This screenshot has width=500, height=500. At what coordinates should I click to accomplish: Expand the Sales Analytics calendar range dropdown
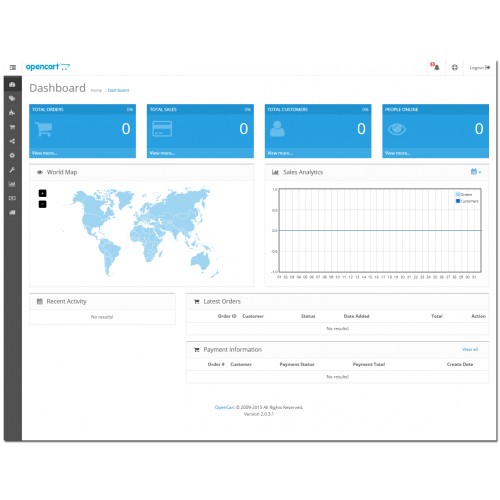476,172
